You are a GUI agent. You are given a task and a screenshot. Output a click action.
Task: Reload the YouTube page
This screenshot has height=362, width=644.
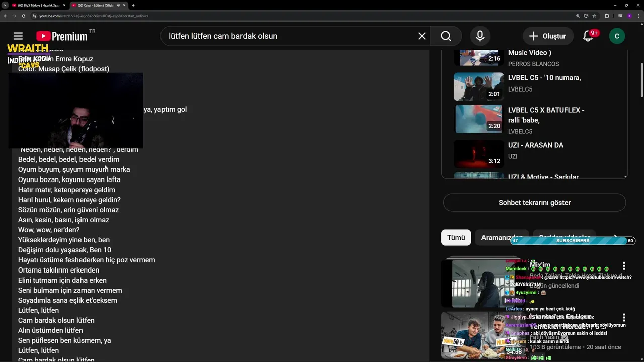(x=24, y=16)
